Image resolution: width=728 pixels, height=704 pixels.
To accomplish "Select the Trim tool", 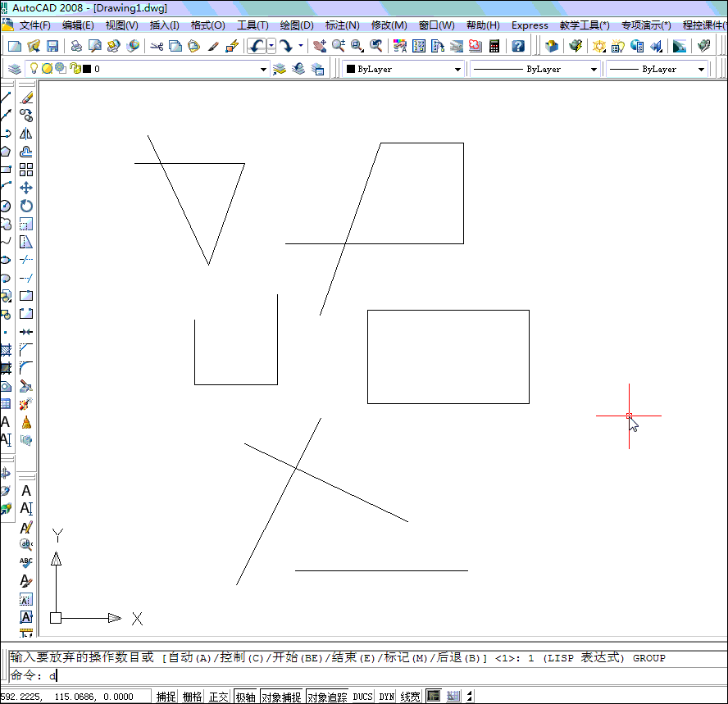I will tap(26, 260).
